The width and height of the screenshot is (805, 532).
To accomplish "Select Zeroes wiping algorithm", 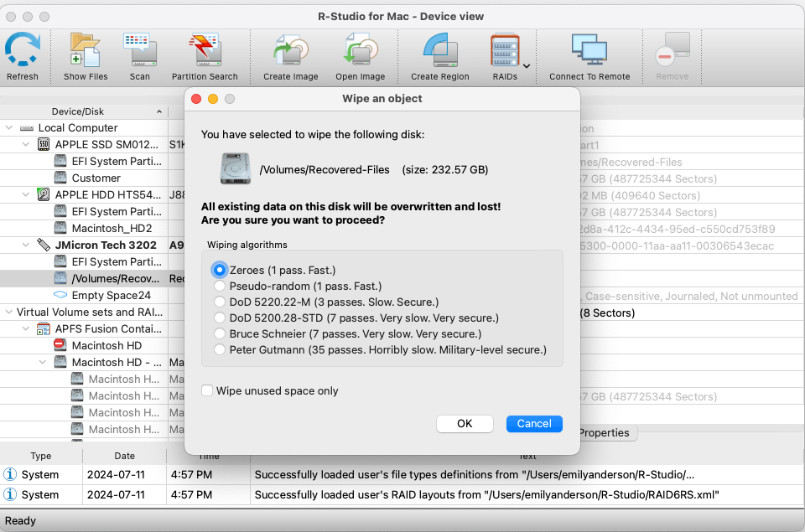I will coord(220,270).
